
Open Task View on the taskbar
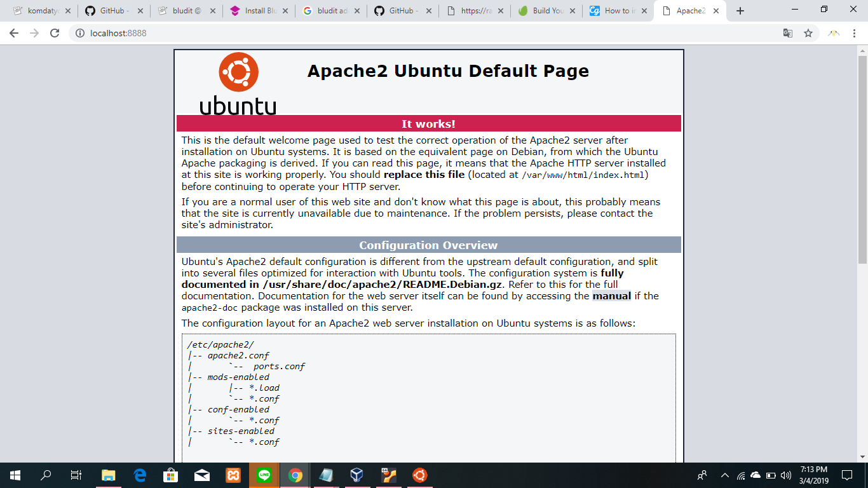coord(76,475)
